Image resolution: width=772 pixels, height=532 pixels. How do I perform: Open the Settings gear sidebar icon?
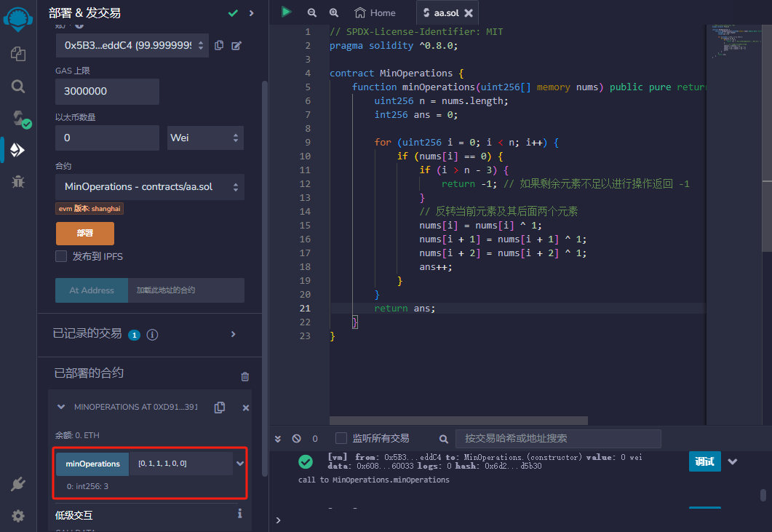point(18,516)
